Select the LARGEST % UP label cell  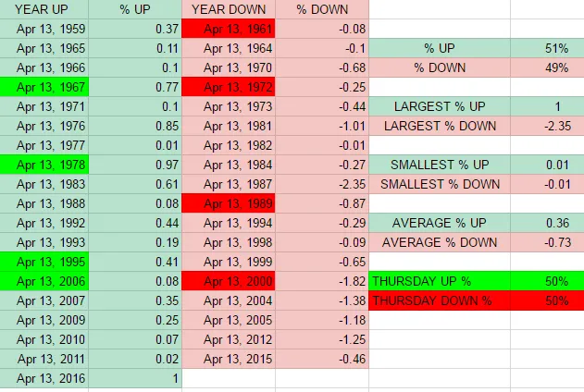click(440, 106)
